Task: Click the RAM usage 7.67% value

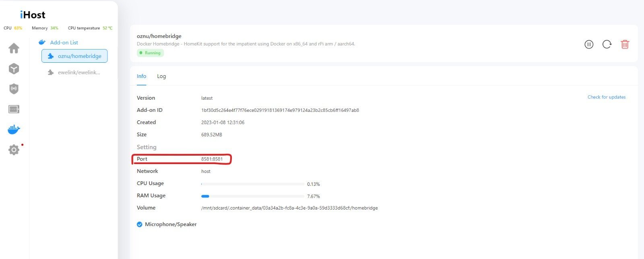Action: [x=314, y=196]
